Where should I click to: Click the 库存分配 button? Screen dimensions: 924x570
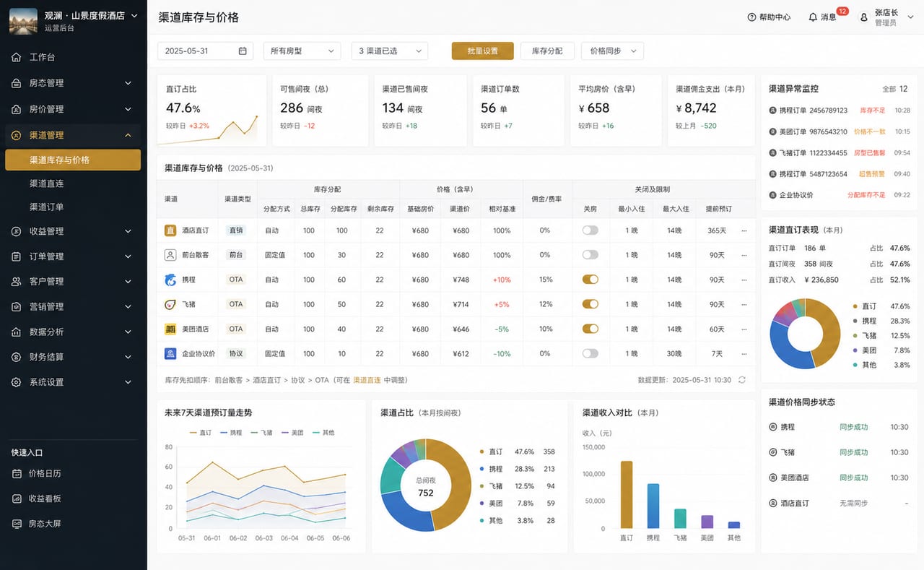coord(547,51)
